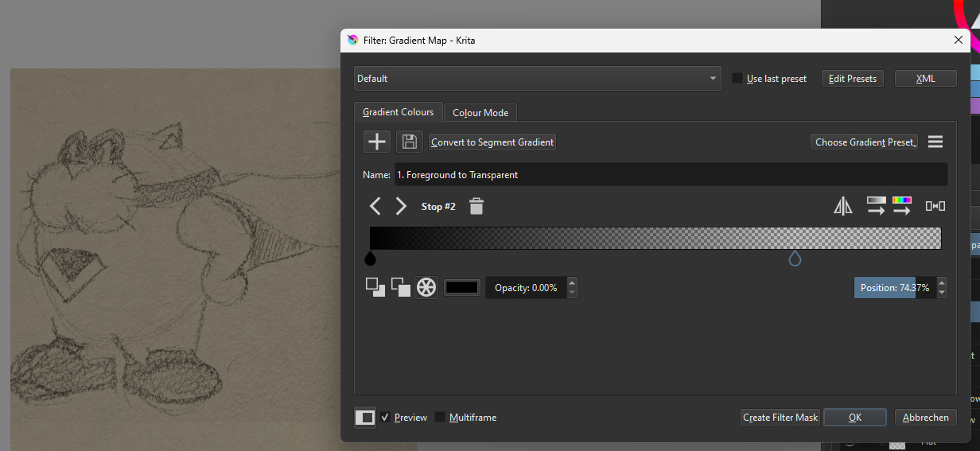
Task: Click the add new gradient plus icon
Action: coord(377,142)
